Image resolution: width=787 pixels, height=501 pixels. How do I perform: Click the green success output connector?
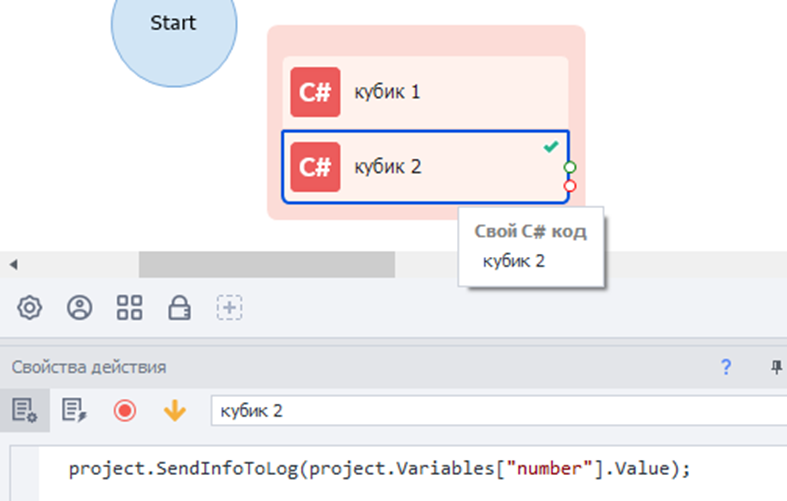(x=570, y=167)
